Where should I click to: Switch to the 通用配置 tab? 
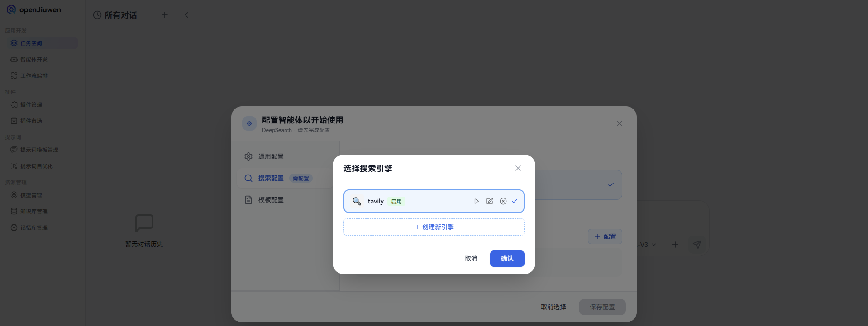tap(271, 156)
